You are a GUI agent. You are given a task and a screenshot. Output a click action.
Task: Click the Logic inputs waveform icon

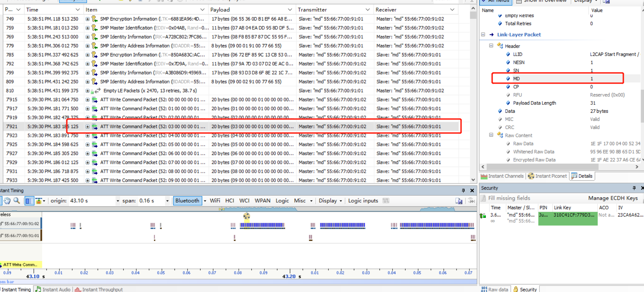[386, 201]
